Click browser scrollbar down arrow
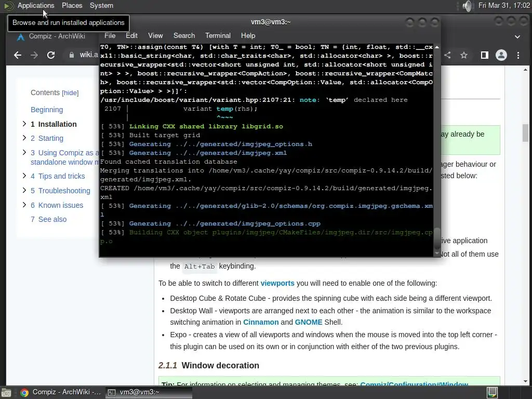The height and width of the screenshot is (399, 532). click(x=526, y=381)
